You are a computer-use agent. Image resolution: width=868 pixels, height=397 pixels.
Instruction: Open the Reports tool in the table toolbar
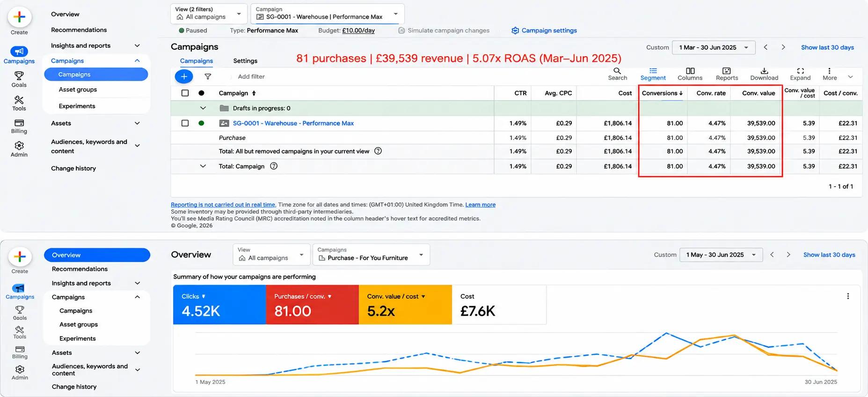click(x=727, y=74)
